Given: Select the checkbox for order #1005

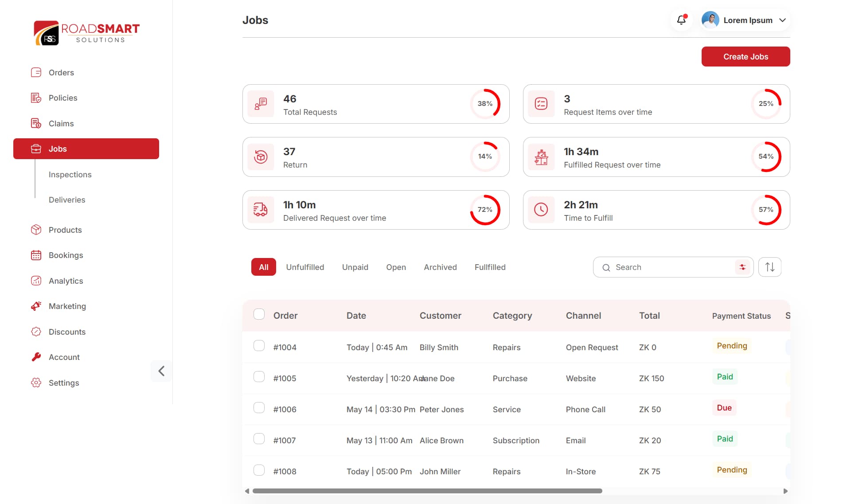Looking at the screenshot, I should click(259, 377).
